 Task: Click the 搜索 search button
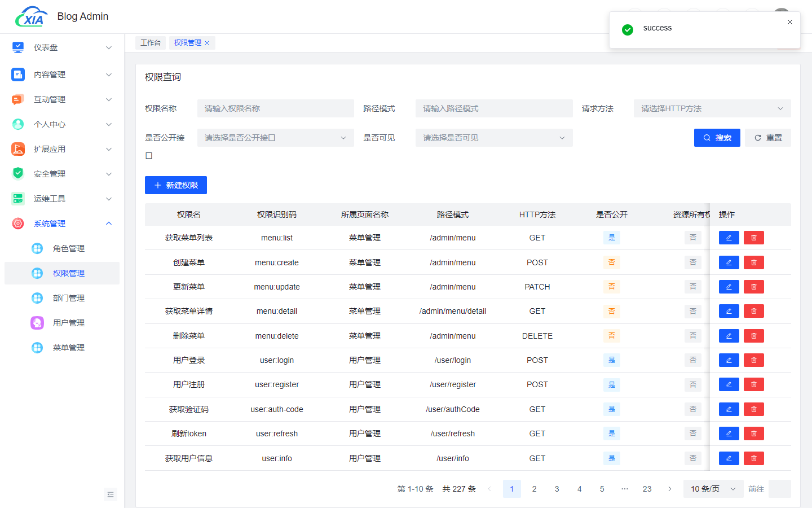coord(717,138)
